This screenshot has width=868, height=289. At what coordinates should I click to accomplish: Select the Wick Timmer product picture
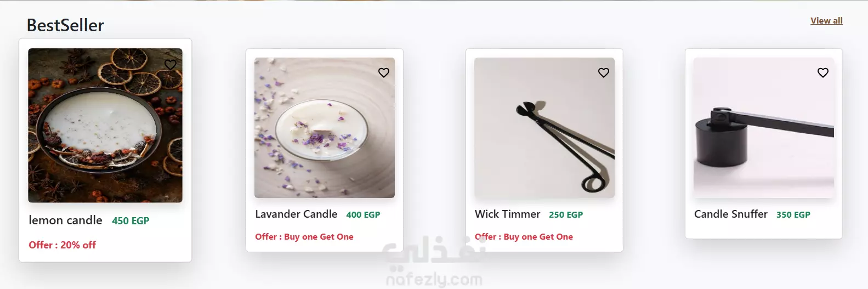click(x=544, y=128)
